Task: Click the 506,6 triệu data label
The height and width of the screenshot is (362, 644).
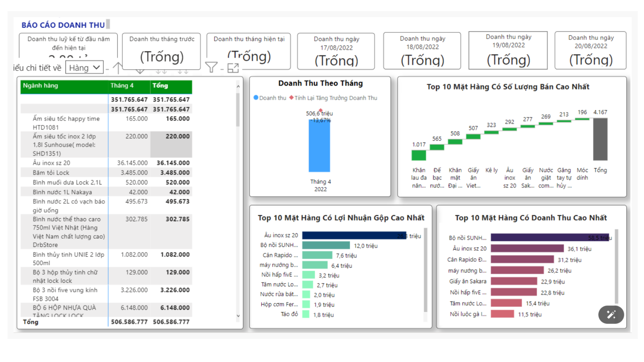Action: coord(319,114)
